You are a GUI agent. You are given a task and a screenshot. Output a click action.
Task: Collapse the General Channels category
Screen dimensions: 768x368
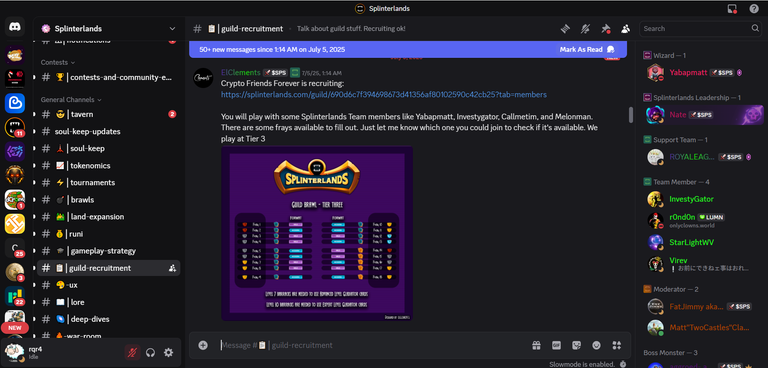[71, 99]
